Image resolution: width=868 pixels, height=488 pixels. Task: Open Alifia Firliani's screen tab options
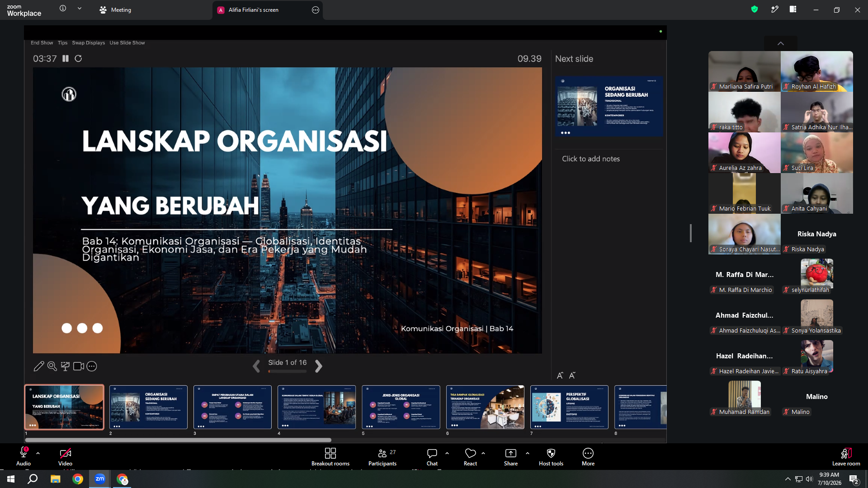click(x=316, y=9)
